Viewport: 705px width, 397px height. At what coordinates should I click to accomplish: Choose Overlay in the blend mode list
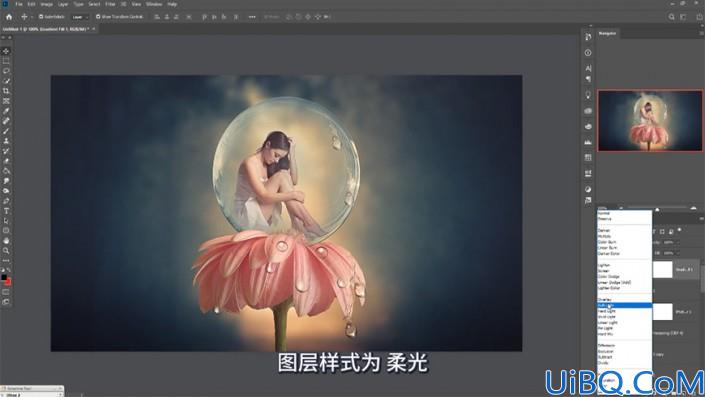(x=624, y=299)
